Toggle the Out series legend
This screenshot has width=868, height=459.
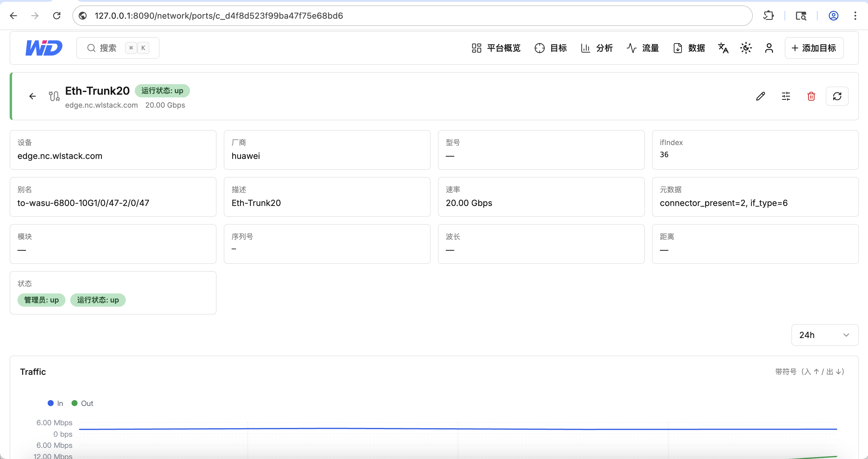[83, 404]
